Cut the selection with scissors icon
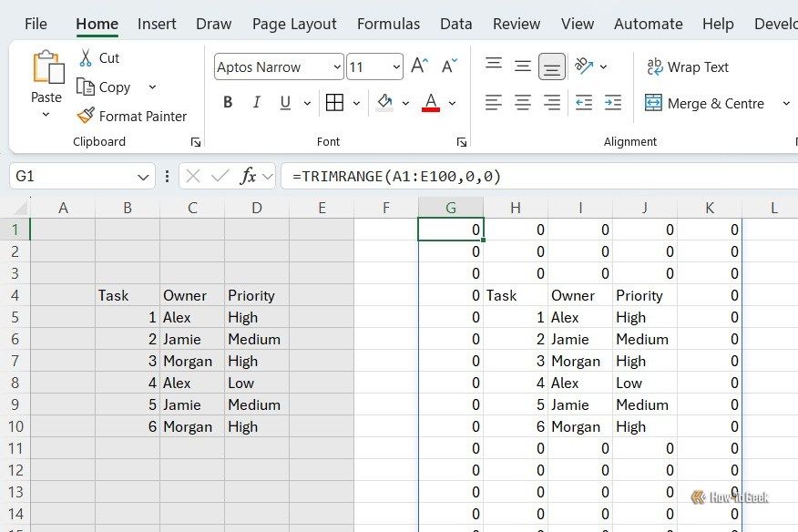This screenshot has width=798, height=532. coord(86,58)
